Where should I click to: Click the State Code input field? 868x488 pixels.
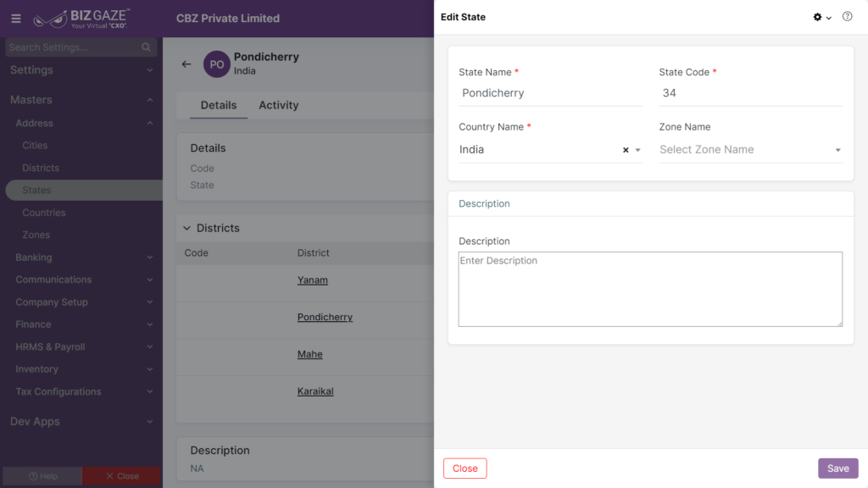(751, 93)
